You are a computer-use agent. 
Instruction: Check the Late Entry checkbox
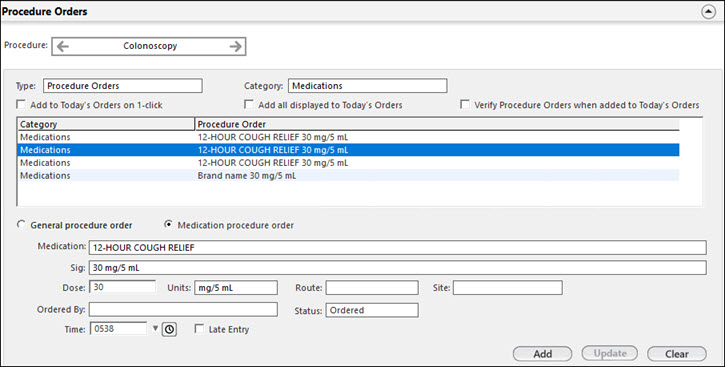pyautogui.click(x=199, y=329)
